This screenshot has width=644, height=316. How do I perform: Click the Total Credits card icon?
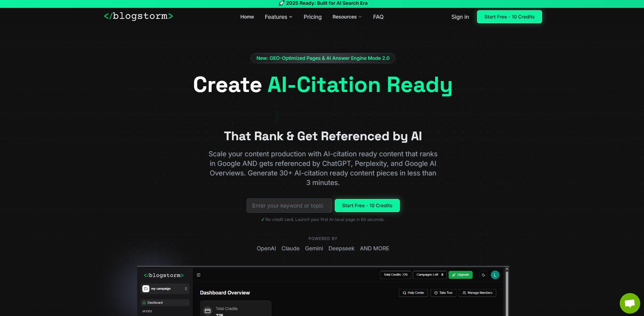coord(208,311)
